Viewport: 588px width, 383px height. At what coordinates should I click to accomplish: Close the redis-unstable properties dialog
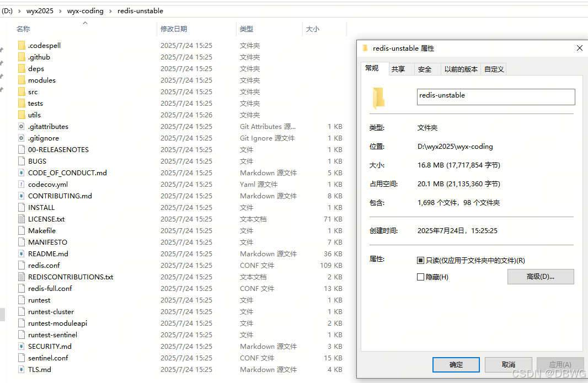(579, 48)
